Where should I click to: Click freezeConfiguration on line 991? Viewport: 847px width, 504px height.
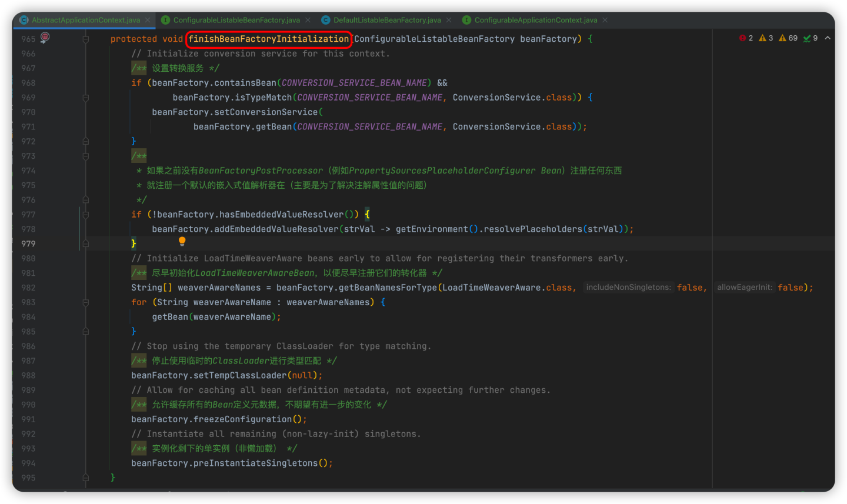243,419
